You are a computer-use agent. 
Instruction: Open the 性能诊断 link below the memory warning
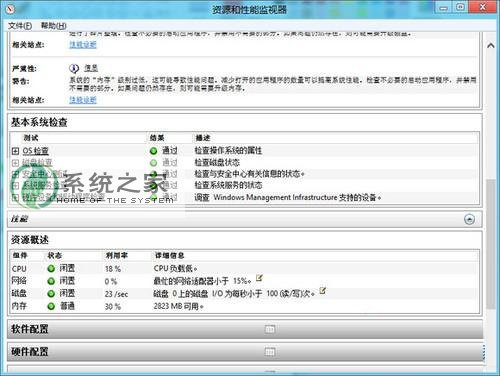[x=83, y=100]
